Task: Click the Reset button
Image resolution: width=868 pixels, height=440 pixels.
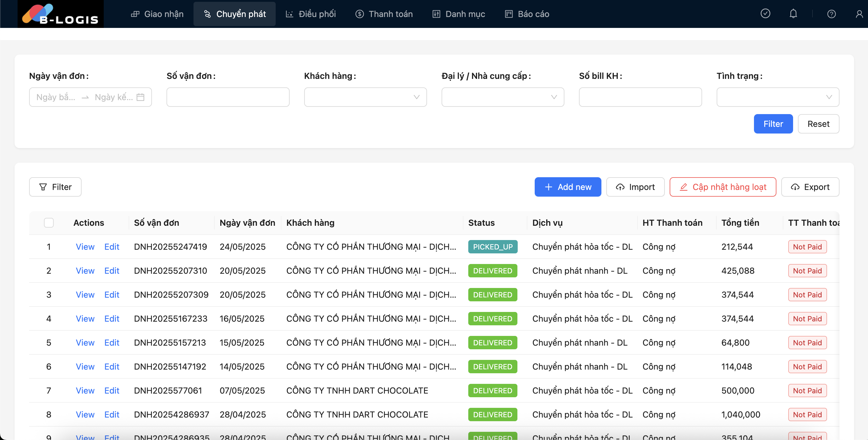Action: coord(818,124)
